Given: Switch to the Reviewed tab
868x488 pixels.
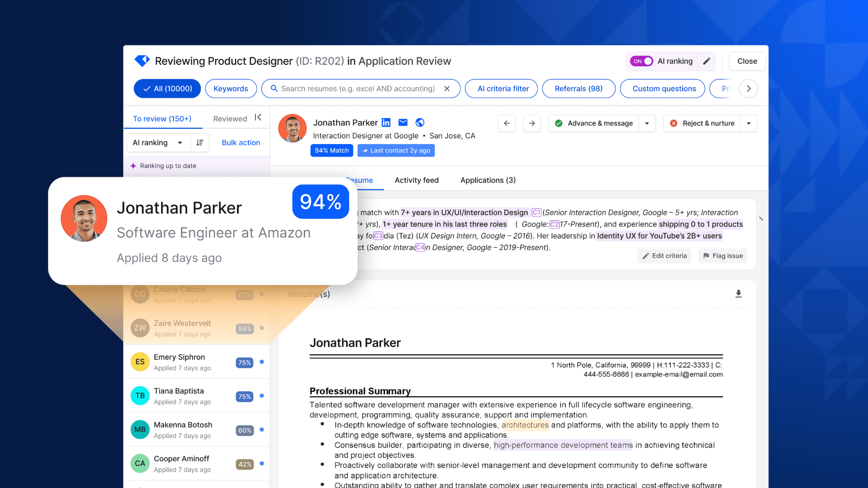Looking at the screenshot, I should click(230, 118).
